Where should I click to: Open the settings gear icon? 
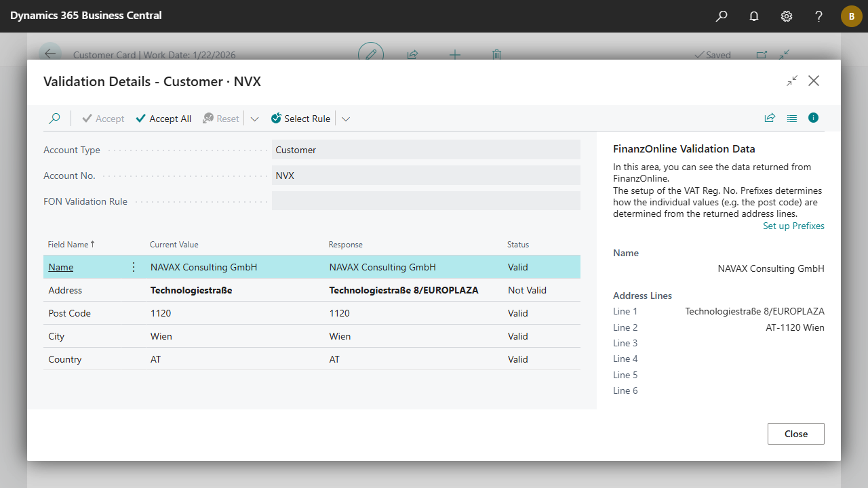tap(787, 16)
